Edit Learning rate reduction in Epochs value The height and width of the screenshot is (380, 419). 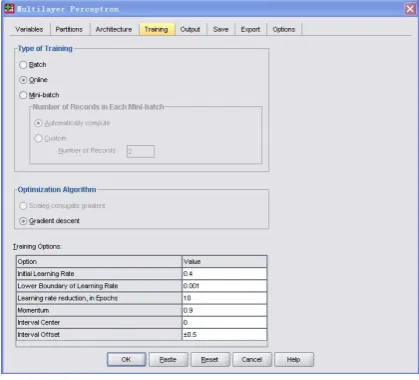tap(224, 298)
